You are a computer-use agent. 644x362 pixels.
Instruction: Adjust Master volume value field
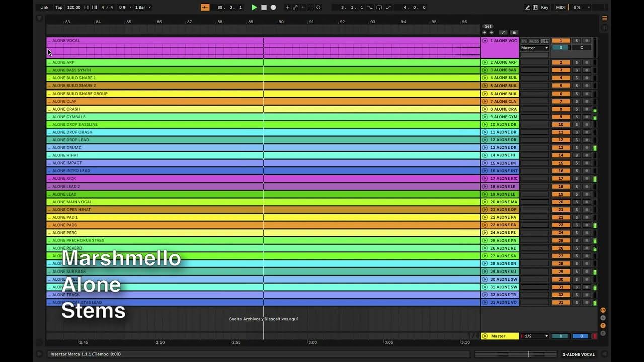(x=561, y=336)
